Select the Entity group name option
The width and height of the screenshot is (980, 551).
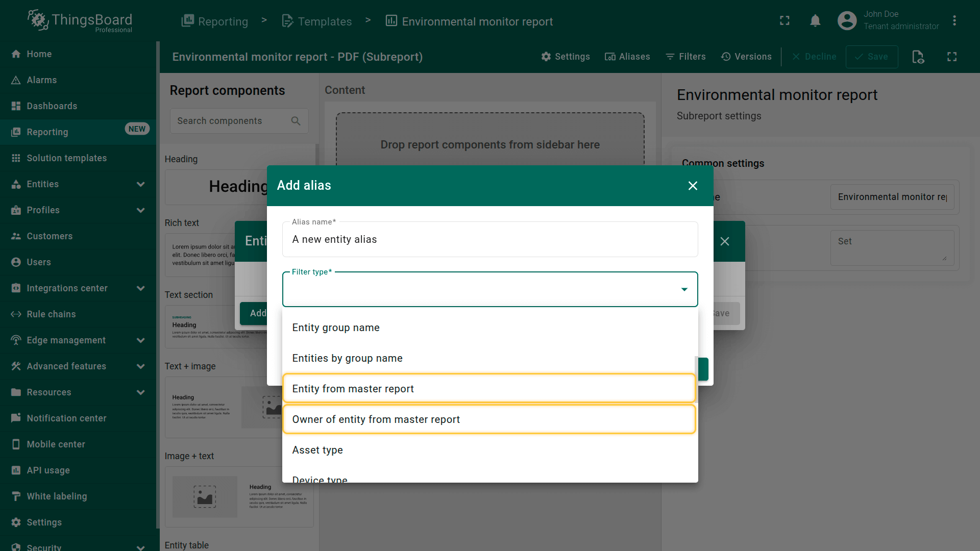pyautogui.click(x=336, y=328)
